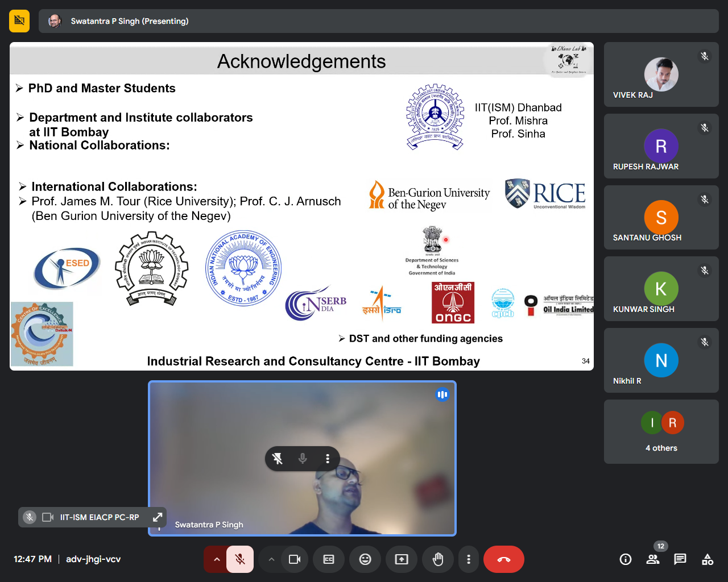The image size is (728, 582).
Task: Click the SERB logo on the slide
Action: coord(316,304)
